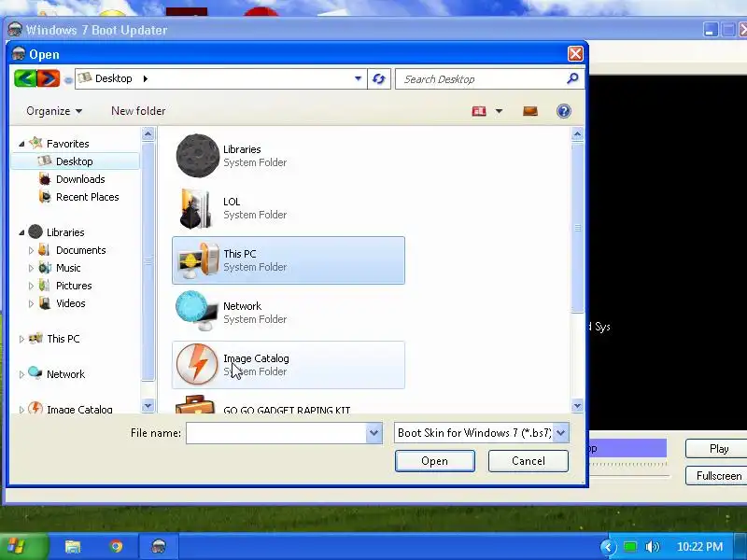The height and width of the screenshot is (560, 747).
Task: Click the change view icon
Action: 479,111
